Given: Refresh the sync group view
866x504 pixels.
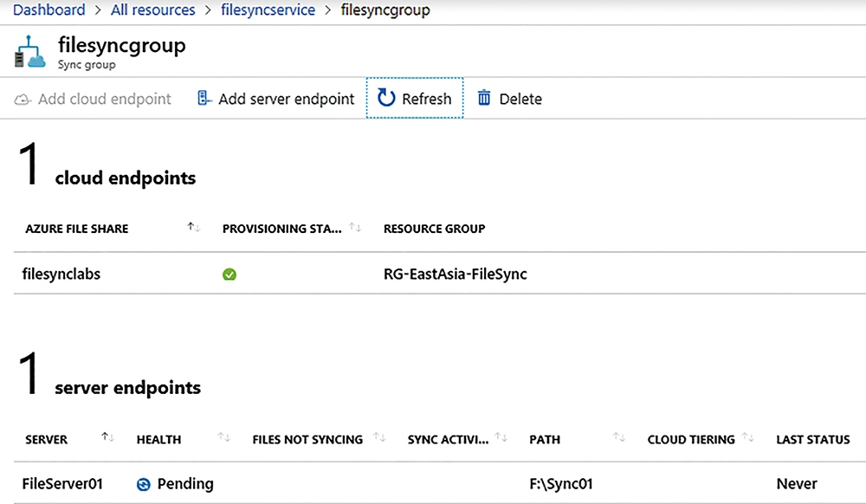Looking at the screenshot, I should pyautogui.click(x=415, y=98).
